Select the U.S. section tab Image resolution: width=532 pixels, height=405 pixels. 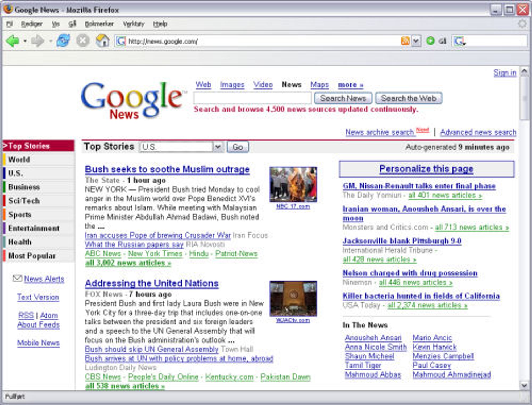(39, 173)
